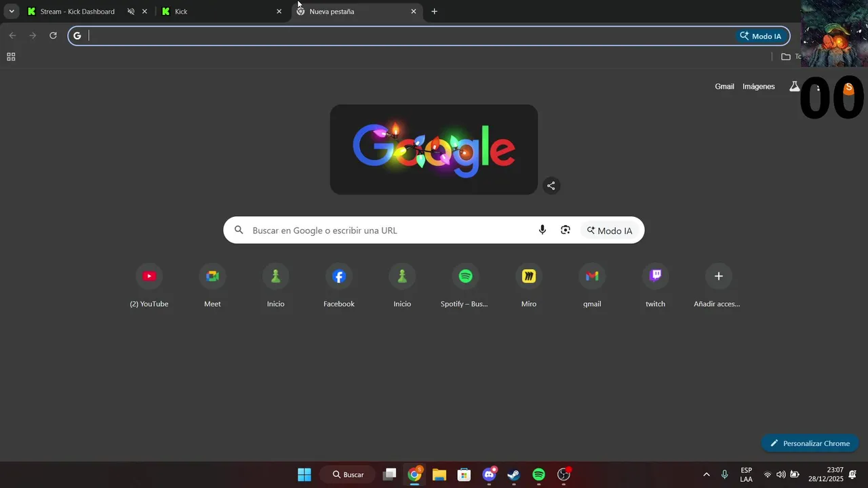Open the Gmail link
The height and width of the screenshot is (488, 868).
724,87
